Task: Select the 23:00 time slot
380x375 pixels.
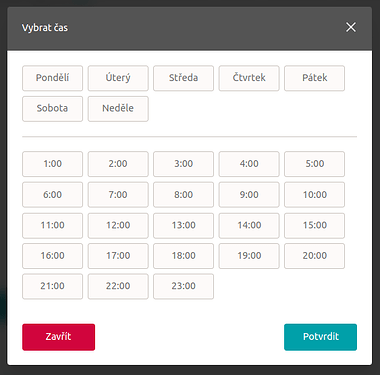Action: [x=183, y=286]
